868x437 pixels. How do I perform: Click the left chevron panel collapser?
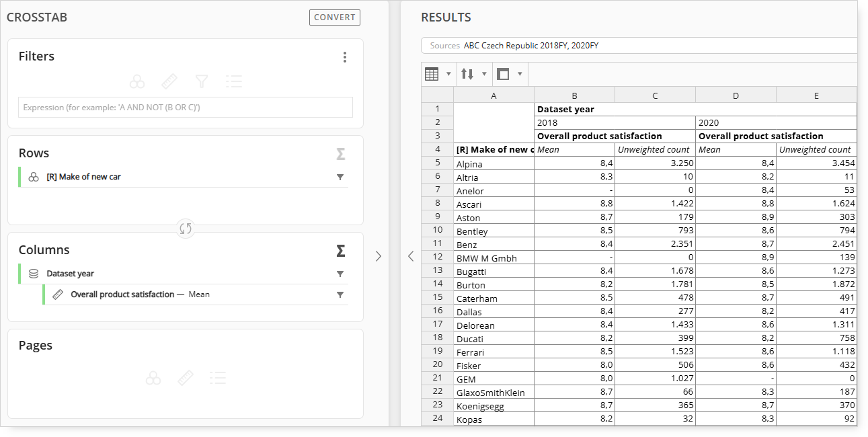pyautogui.click(x=411, y=256)
